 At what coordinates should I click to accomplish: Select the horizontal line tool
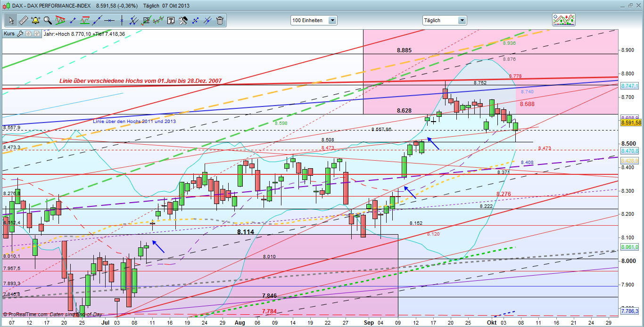tap(109, 20)
